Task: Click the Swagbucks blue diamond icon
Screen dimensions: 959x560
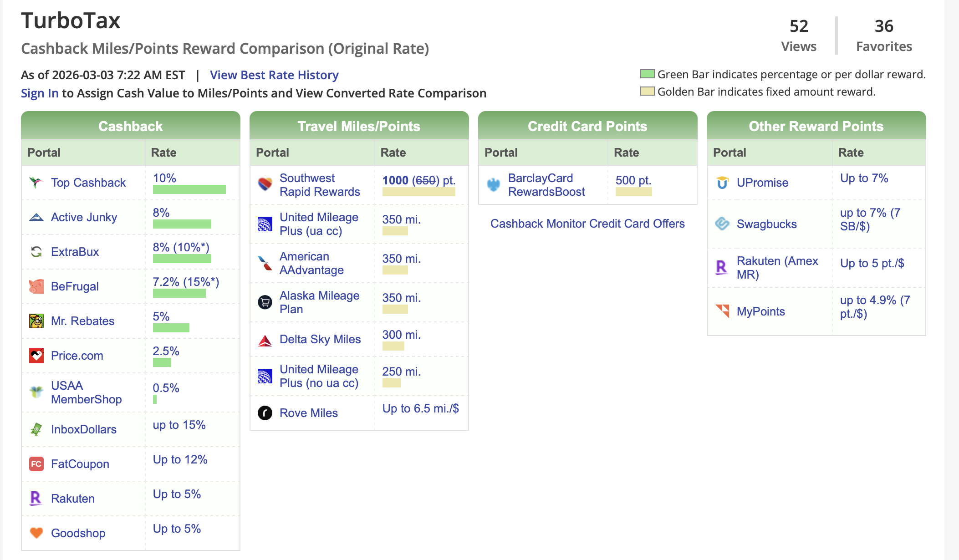Action: coord(722,224)
